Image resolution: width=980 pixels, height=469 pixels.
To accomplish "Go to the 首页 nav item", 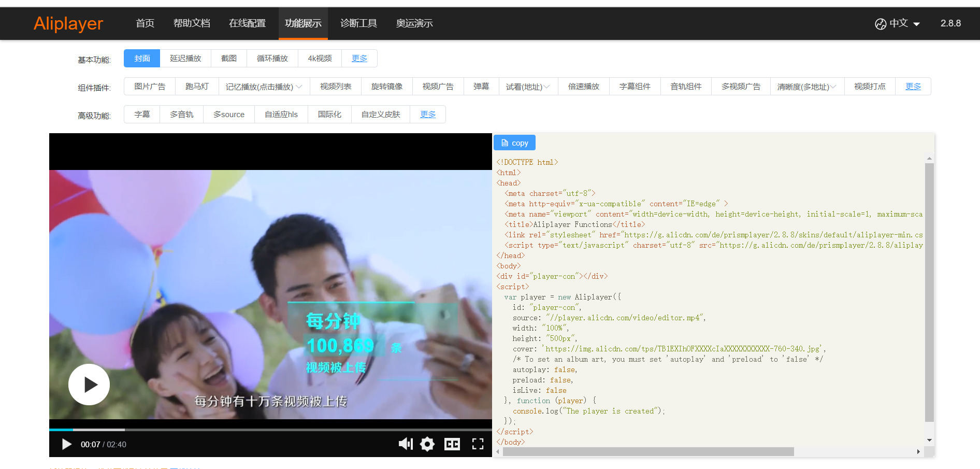I will 145,23.
